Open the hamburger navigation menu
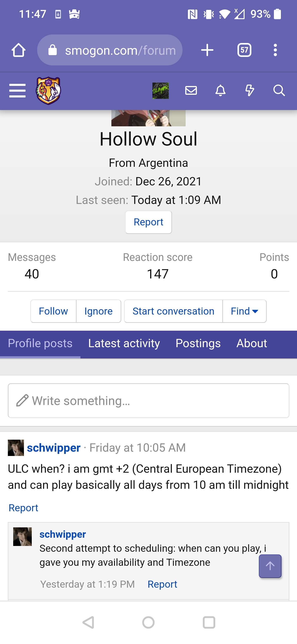The image size is (297, 644). [x=17, y=91]
